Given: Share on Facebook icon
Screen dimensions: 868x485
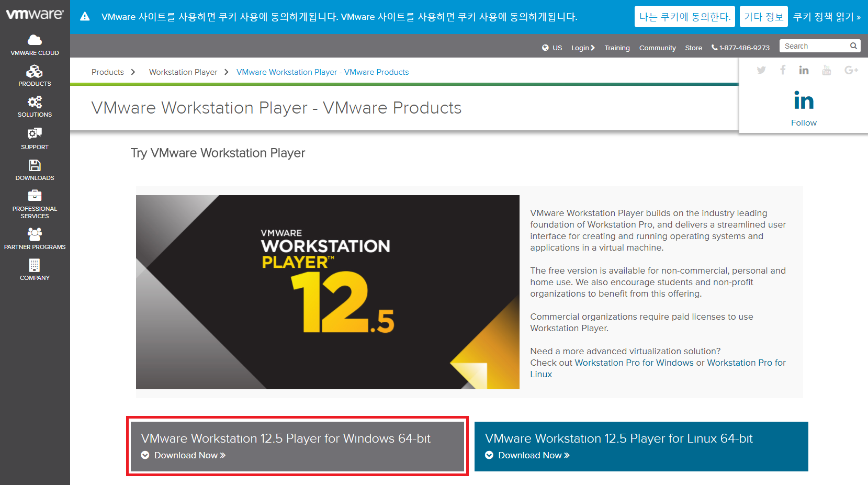Looking at the screenshot, I should point(783,70).
